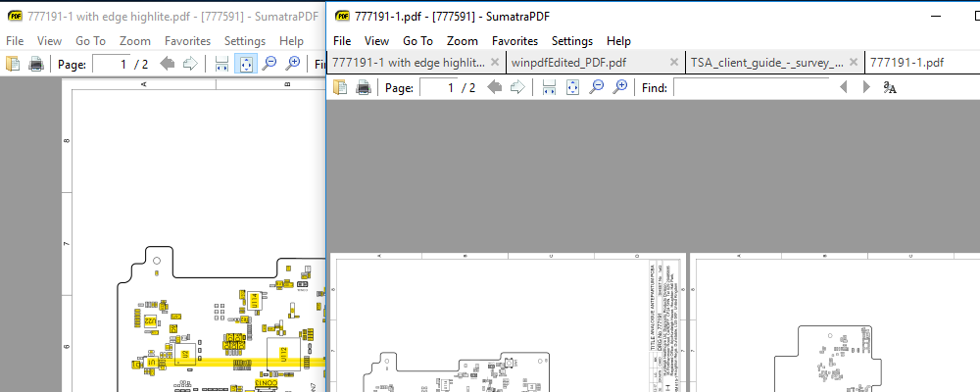Open Favorites menu in background window
This screenshot has height=392, width=980.
point(187,41)
